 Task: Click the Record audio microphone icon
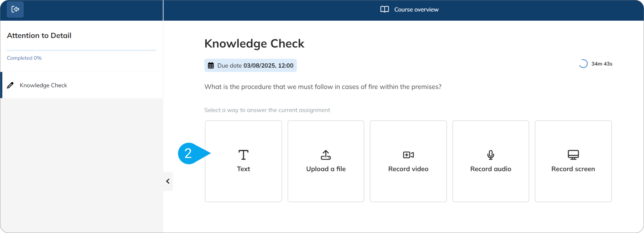(x=490, y=155)
